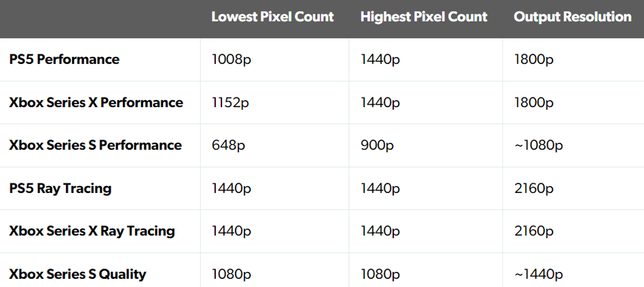Click the ~1080p output resolution cell
Screen dimensions: 644x287
538,146
